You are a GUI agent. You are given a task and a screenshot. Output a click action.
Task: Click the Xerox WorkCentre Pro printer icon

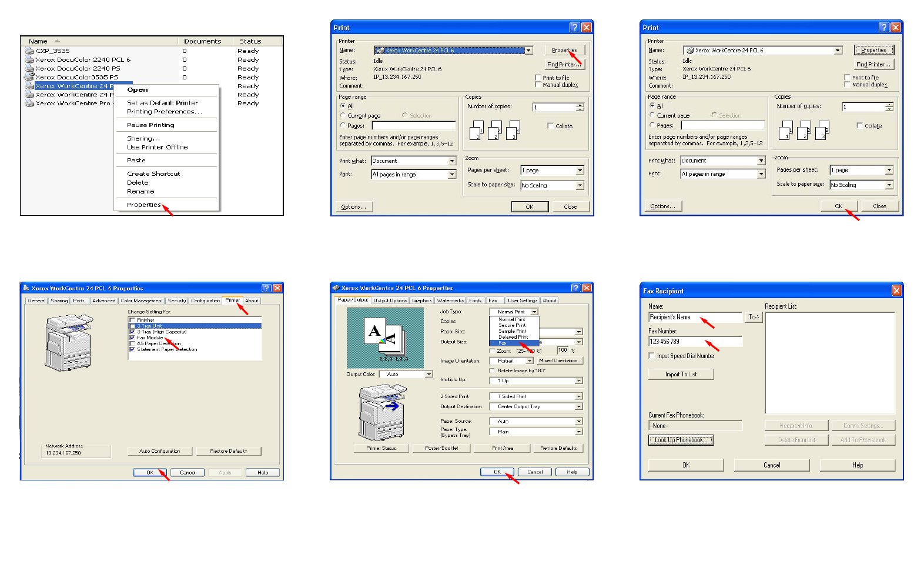[x=29, y=103]
